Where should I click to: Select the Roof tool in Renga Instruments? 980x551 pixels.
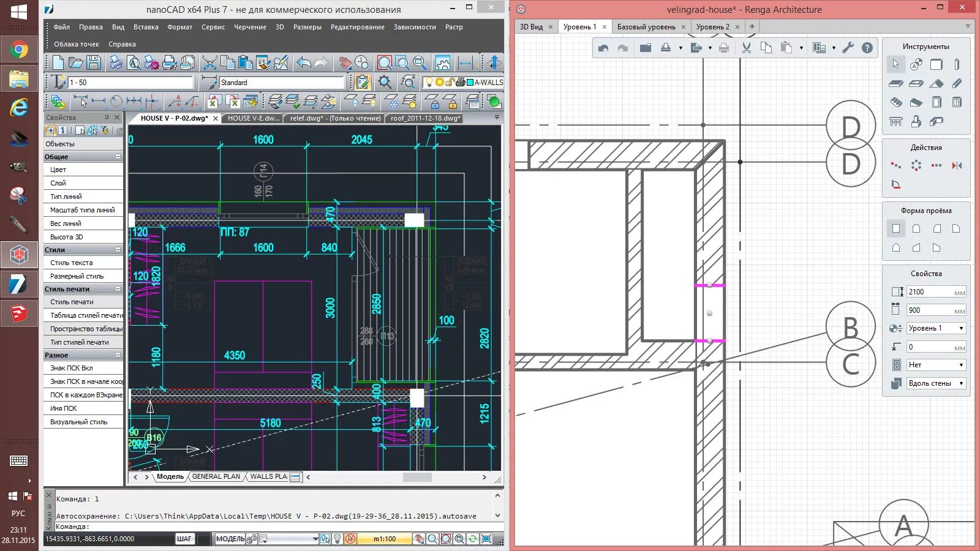pos(937,83)
